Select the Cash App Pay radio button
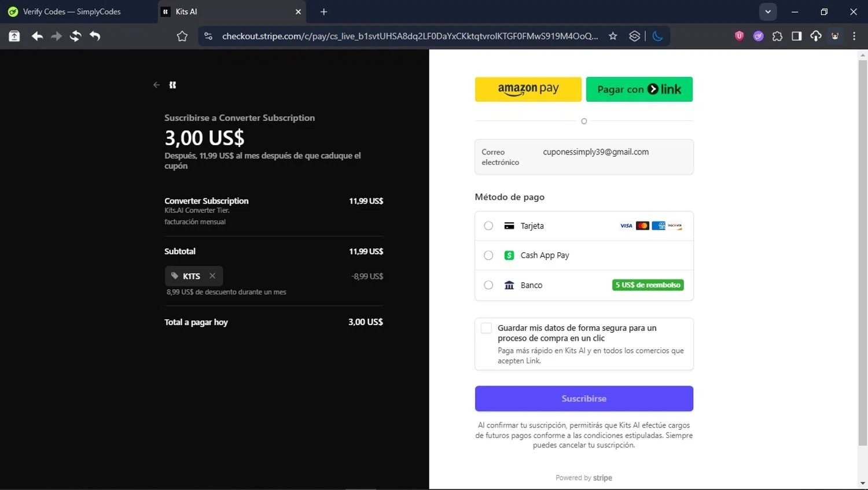 488,255
